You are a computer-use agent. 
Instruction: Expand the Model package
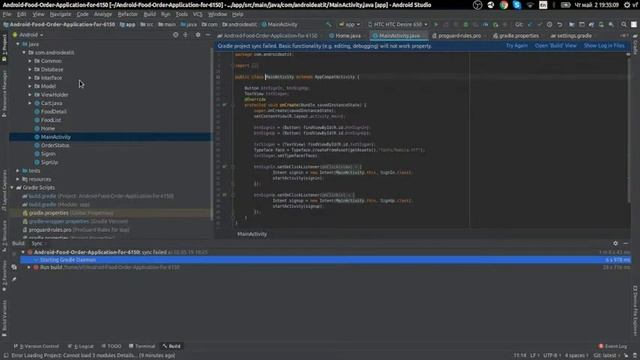[30, 86]
